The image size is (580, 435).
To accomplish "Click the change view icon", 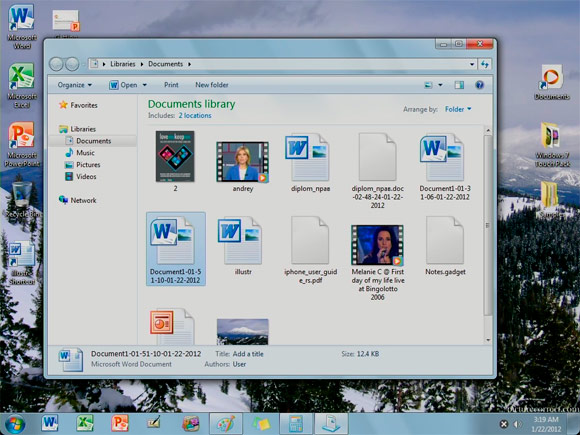I will pos(428,85).
